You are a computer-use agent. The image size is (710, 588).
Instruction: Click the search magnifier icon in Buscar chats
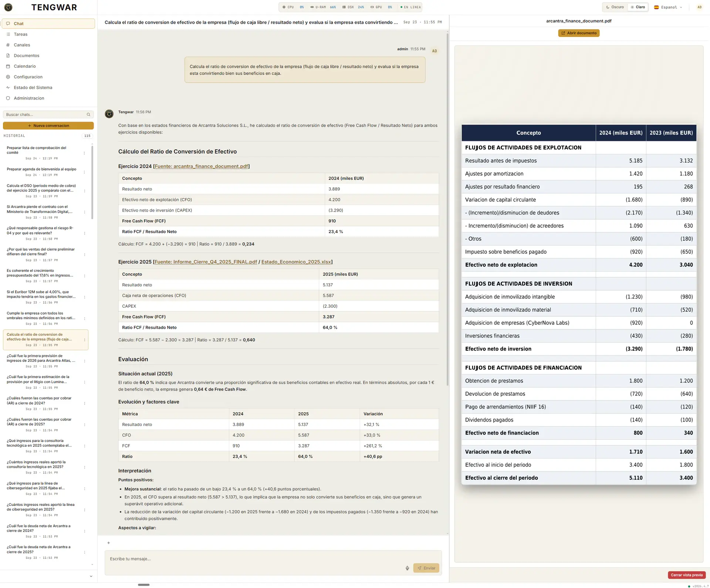point(88,115)
